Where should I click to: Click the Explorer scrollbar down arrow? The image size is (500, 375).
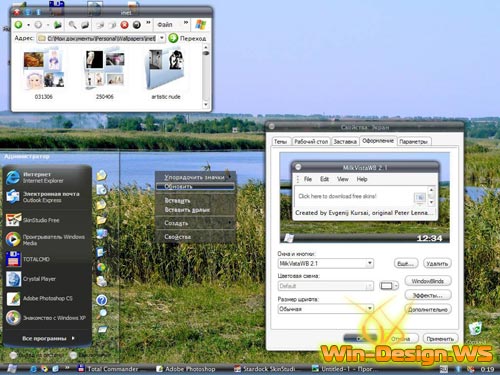click(206, 104)
